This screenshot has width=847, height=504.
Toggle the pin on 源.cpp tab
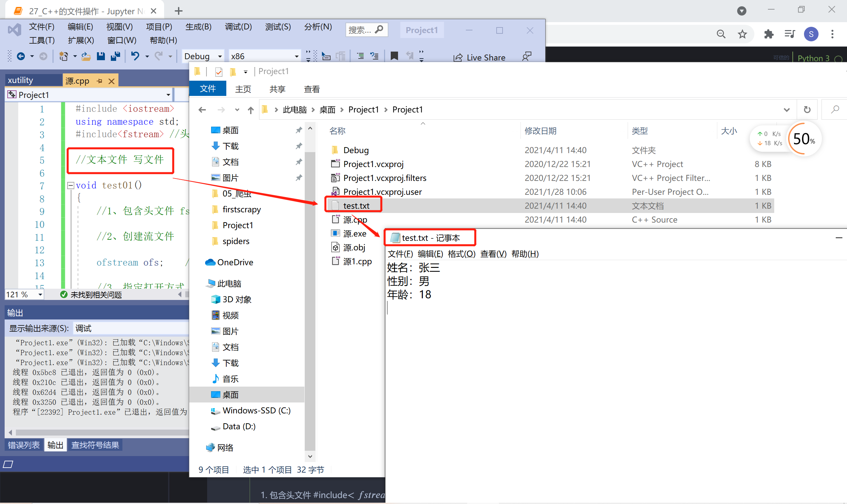(100, 81)
